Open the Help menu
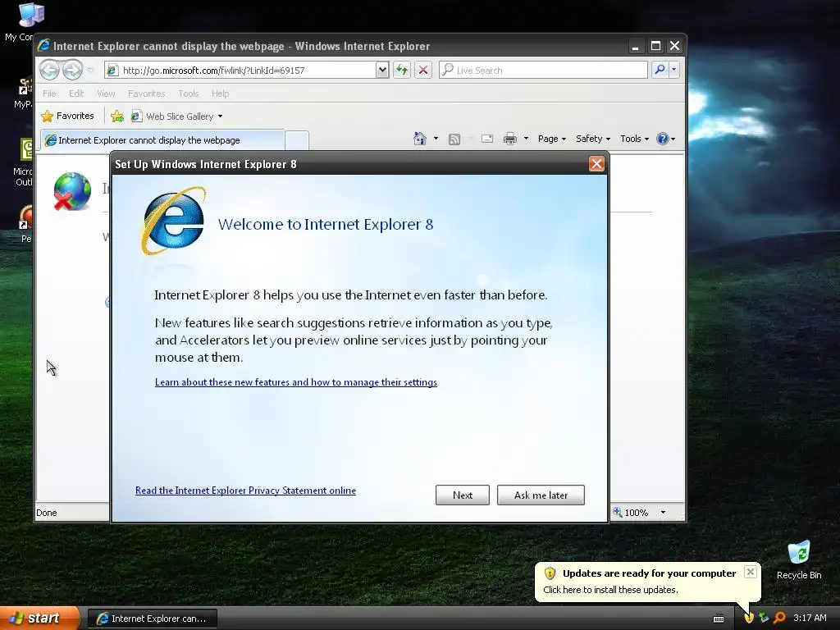This screenshot has height=630, width=840. pos(220,94)
